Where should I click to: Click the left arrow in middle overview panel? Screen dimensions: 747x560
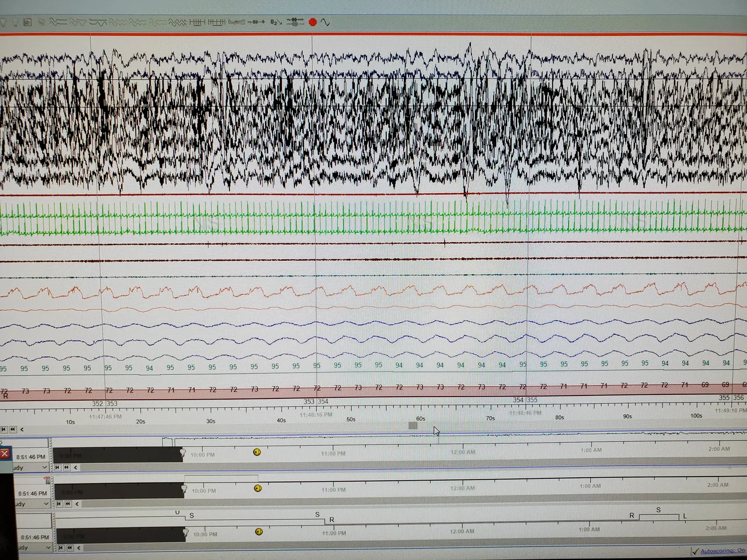(78, 503)
